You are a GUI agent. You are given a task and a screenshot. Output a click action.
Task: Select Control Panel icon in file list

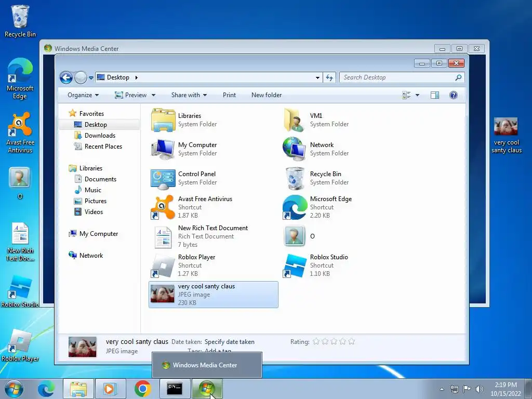(x=163, y=179)
